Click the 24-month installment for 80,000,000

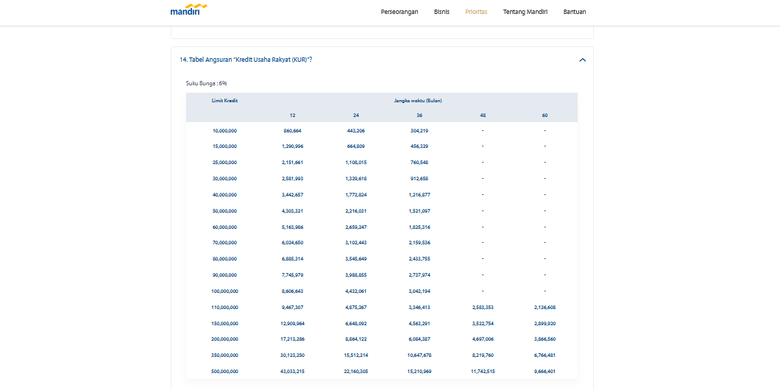coord(356,259)
